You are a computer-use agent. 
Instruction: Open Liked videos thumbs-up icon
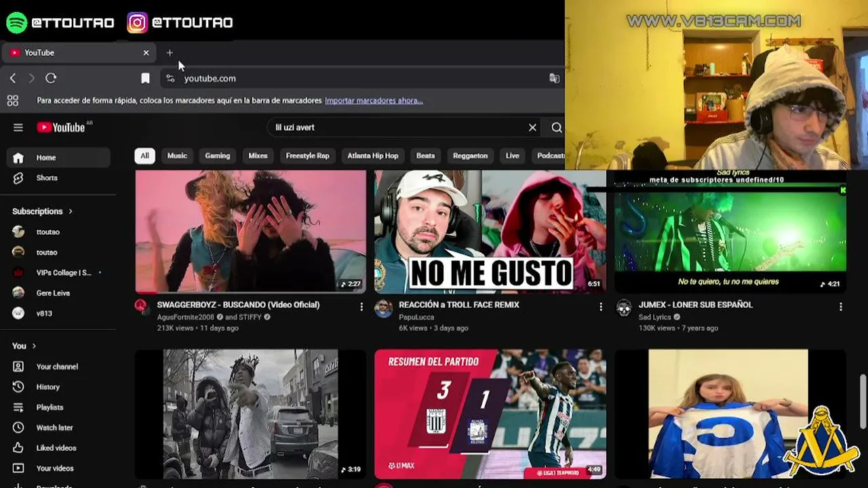[18, 448]
